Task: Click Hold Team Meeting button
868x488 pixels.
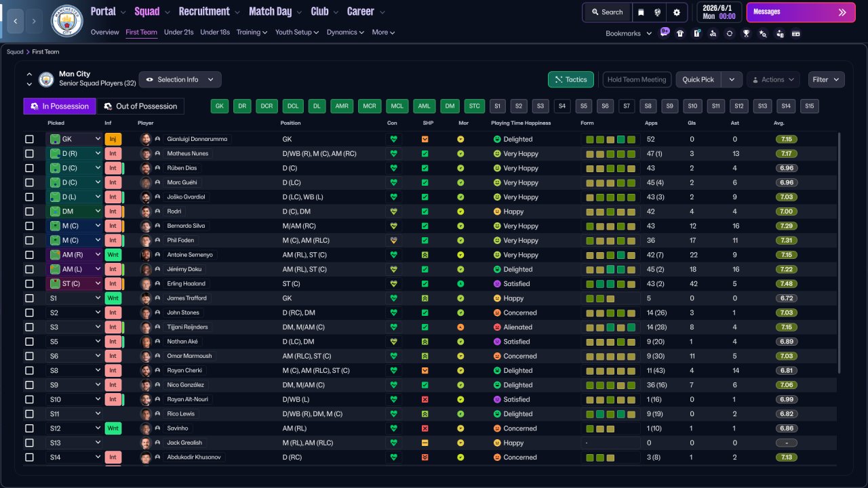Action: (637, 79)
